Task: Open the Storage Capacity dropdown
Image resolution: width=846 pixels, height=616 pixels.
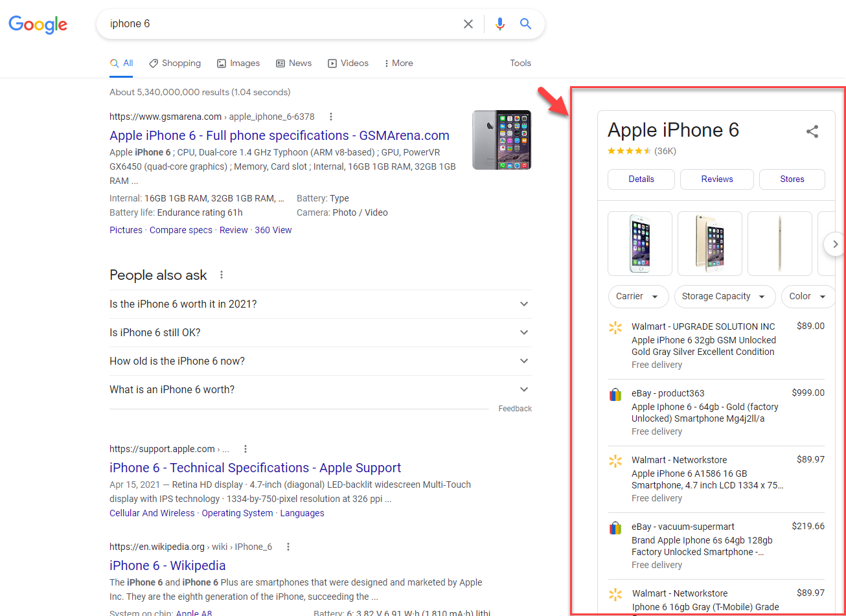Action: pos(724,297)
